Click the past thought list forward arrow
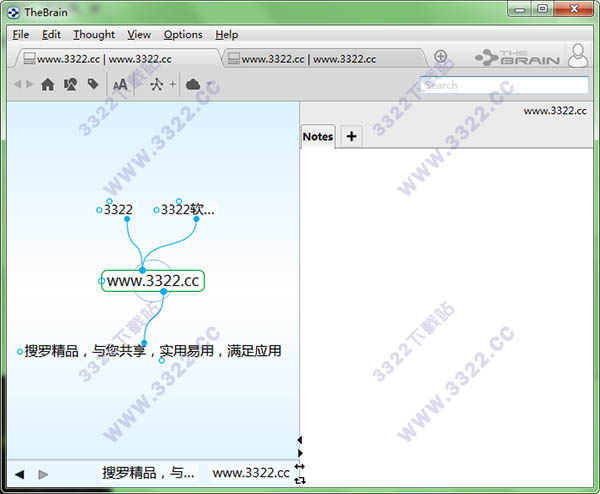Viewport: 600px width, 494px height. pyautogui.click(x=43, y=474)
